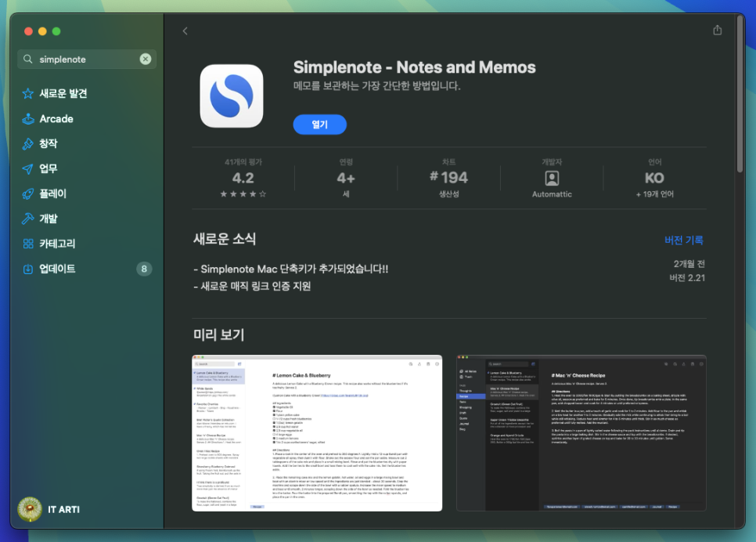
Task: Click the + 19개 언어 text
Action: click(x=655, y=194)
